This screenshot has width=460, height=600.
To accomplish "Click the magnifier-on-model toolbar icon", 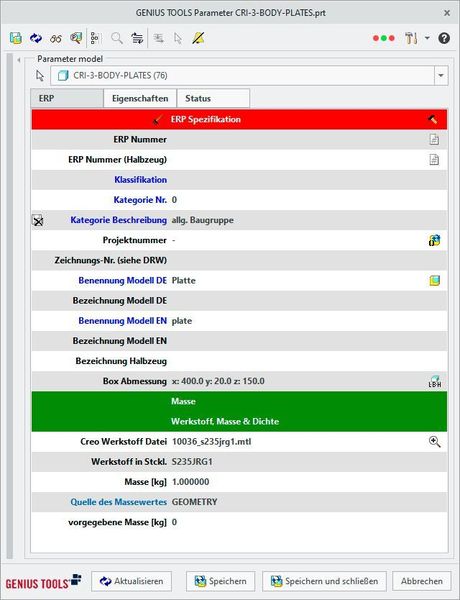I will point(76,38).
